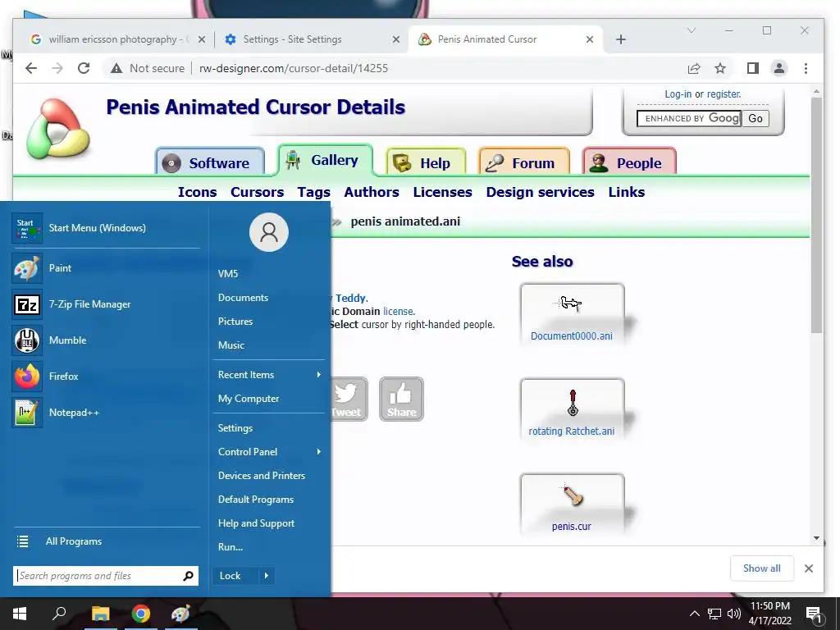
Task: Open taskbar search magnifier
Action: tap(59, 613)
